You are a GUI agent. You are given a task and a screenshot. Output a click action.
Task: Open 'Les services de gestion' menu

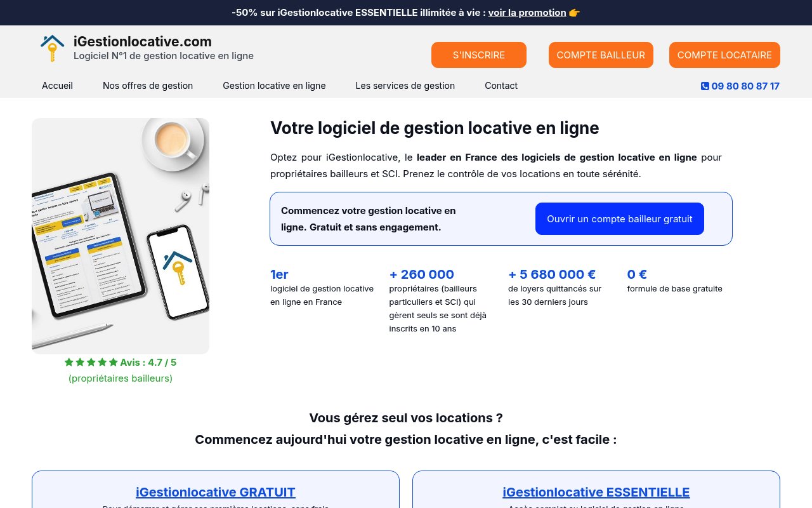coord(405,86)
